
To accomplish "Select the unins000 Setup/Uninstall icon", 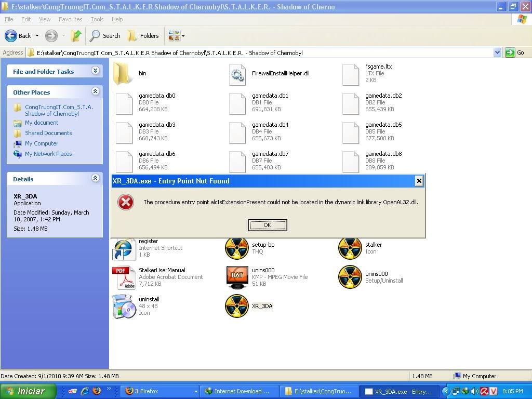I will click(x=350, y=277).
